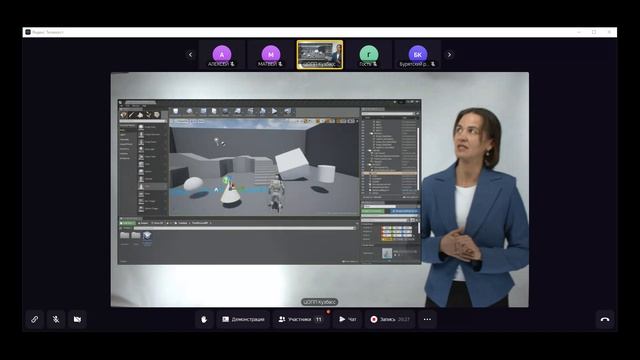
Task: Open the three-dots more options menu
Action: [x=427, y=319]
